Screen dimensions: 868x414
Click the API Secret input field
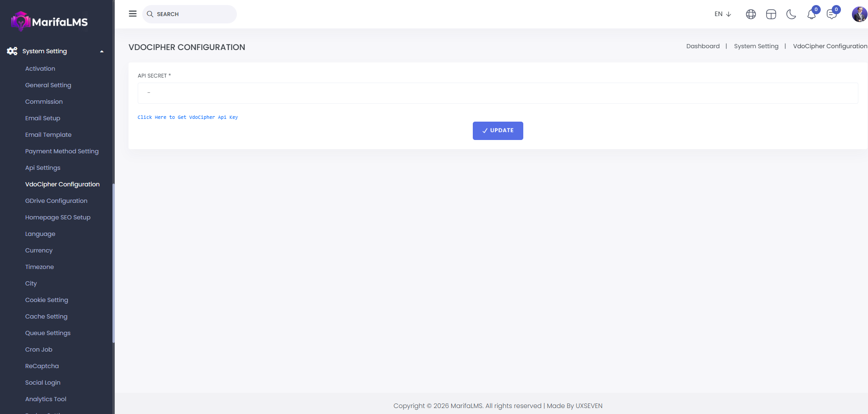pyautogui.click(x=498, y=93)
